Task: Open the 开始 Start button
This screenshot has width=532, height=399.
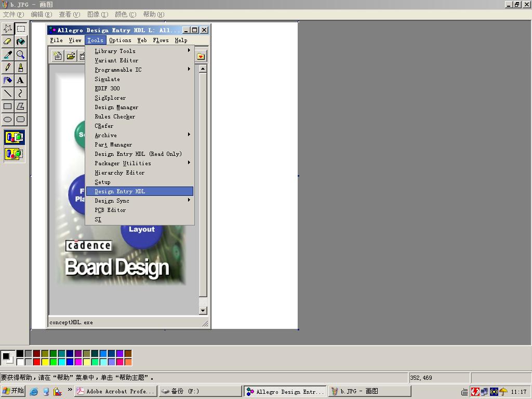Action: [13, 391]
